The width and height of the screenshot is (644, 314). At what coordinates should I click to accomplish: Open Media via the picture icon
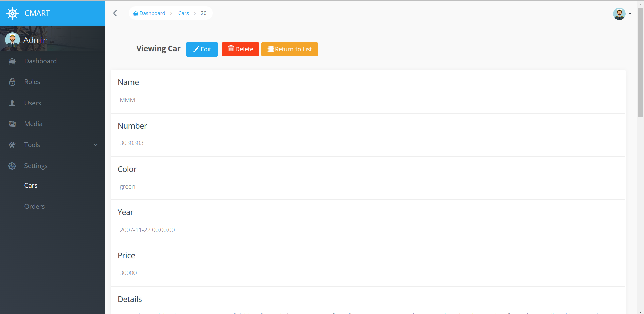click(12, 124)
